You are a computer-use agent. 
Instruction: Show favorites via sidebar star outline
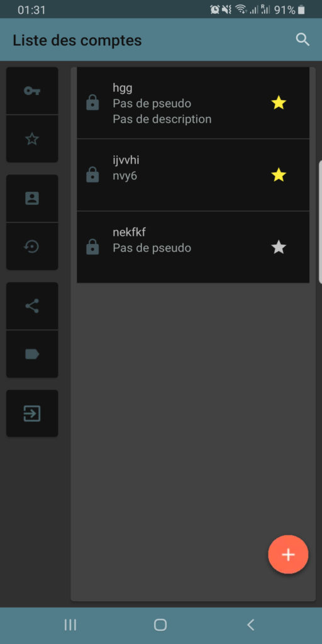(32, 139)
